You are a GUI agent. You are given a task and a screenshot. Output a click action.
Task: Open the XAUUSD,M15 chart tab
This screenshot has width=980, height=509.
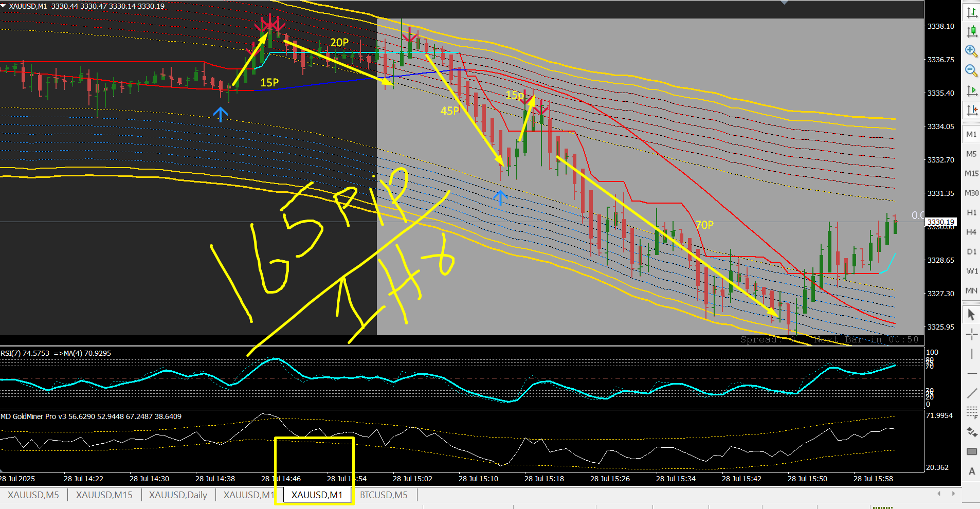click(x=104, y=495)
